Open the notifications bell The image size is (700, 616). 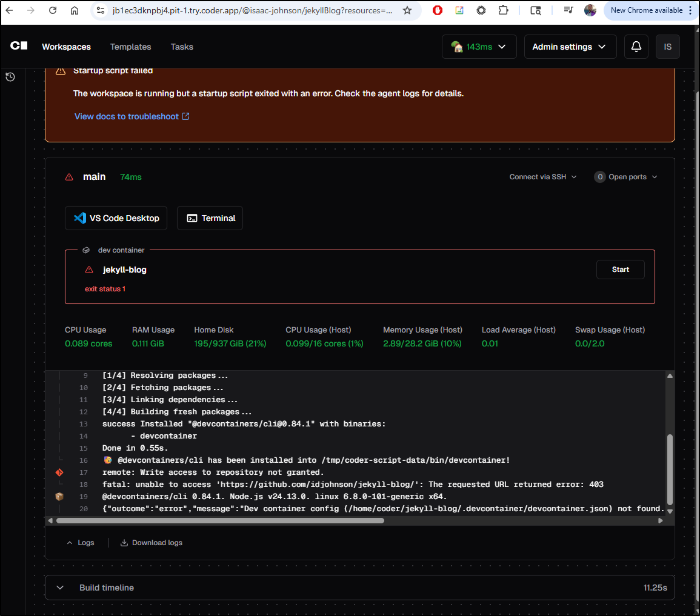click(636, 47)
